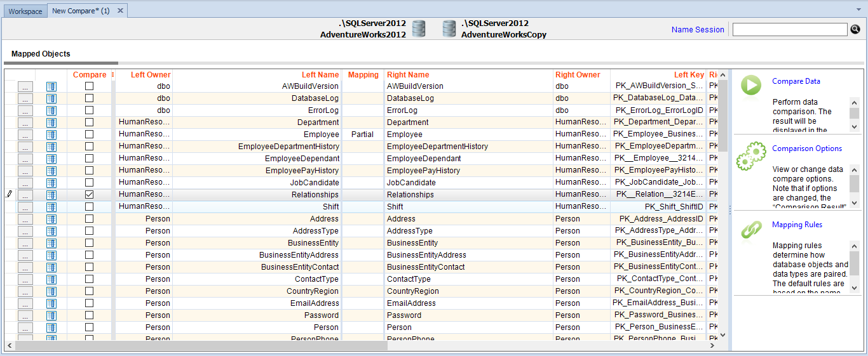Screen dimensions: 868x356
Task: Click the Mapping Rules chain-link icon
Action: (751, 230)
